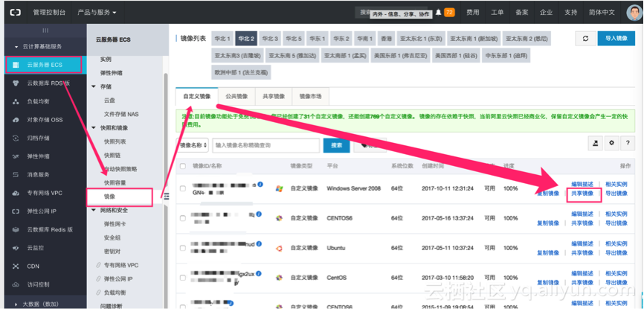Open 快照列表 in the ECS submenu
The image size is (644, 309).
click(115, 141)
